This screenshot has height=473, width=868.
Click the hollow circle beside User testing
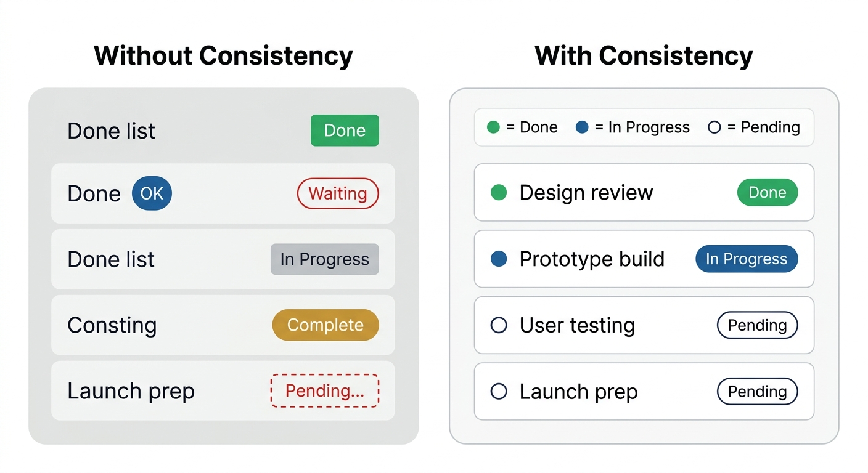point(498,325)
